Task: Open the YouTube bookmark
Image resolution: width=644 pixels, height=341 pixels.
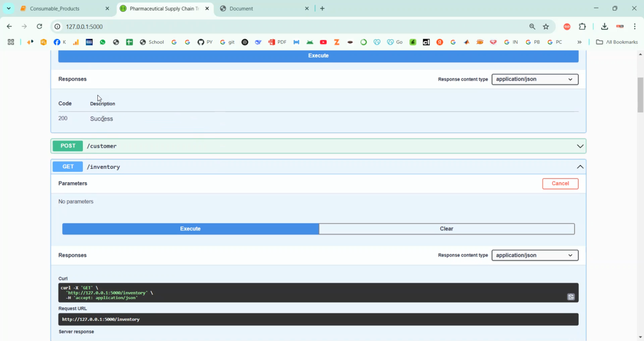Action: (323, 42)
